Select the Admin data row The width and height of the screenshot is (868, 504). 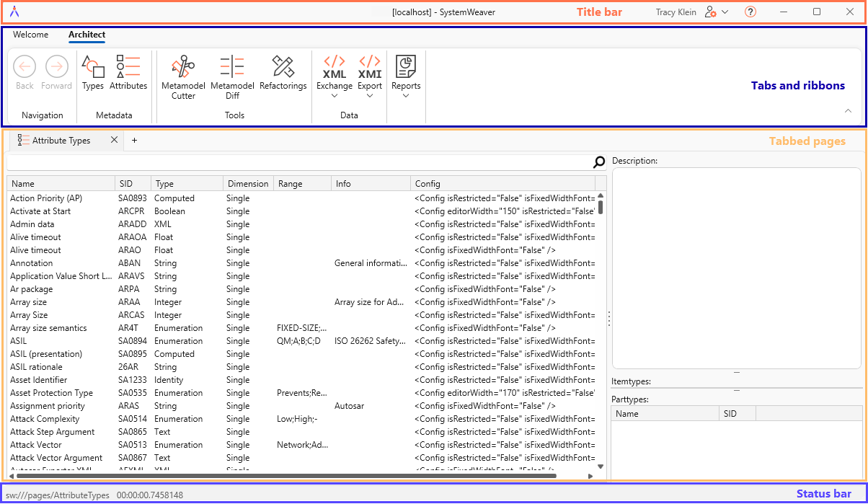tap(301, 224)
